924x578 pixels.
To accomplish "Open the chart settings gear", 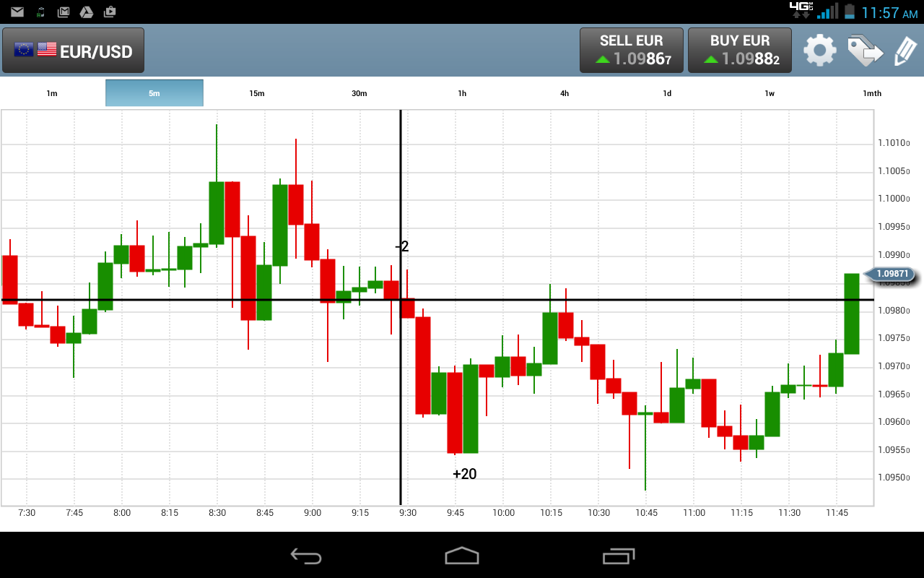I will click(x=820, y=51).
